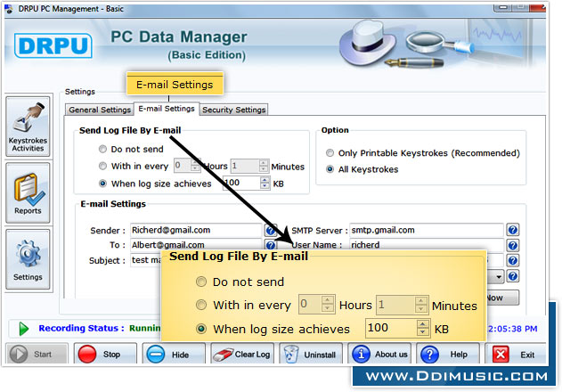Select When log size achieves in tab panel
This screenshot has width=562, height=392.
pos(102,184)
